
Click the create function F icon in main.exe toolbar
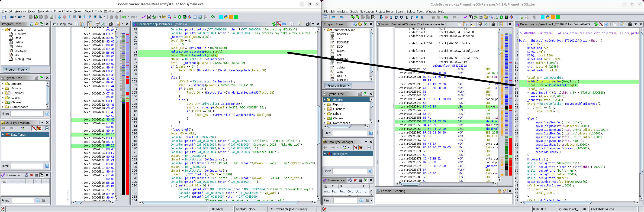click(90, 17)
